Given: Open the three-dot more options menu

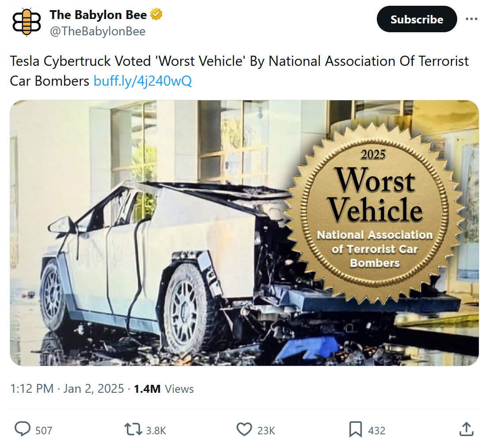Looking at the screenshot, I should (471, 19).
